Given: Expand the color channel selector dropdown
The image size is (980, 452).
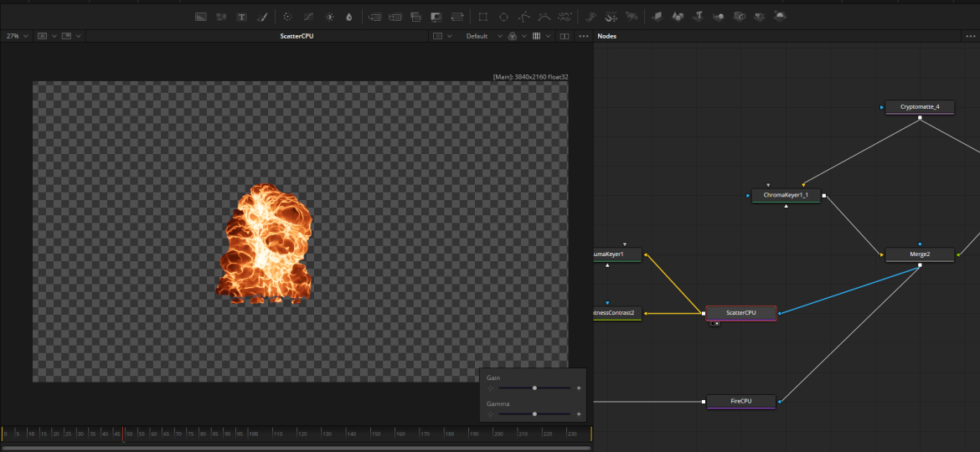Looking at the screenshot, I should [x=524, y=37].
